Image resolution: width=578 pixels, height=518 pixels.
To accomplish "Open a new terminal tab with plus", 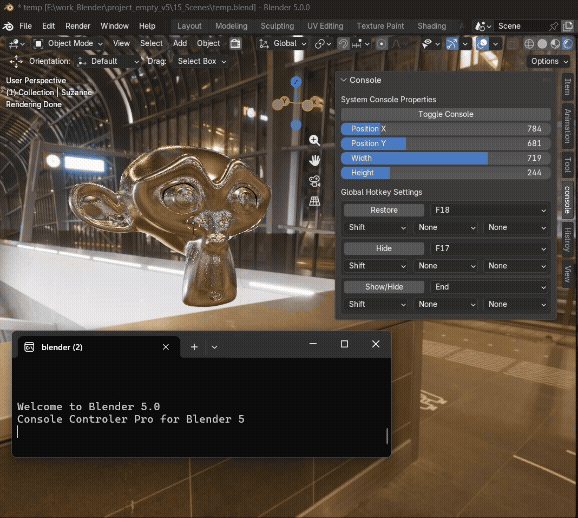I will pyautogui.click(x=194, y=347).
